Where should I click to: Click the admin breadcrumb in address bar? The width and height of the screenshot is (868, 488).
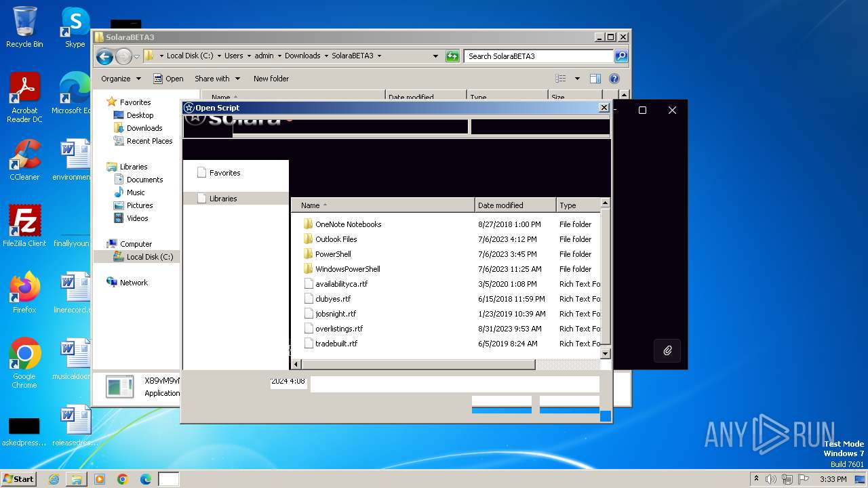point(264,56)
